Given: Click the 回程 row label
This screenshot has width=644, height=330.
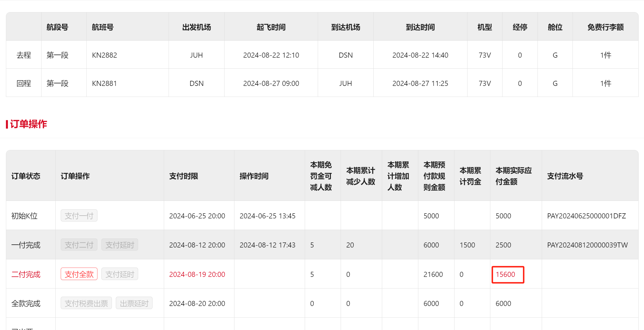Looking at the screenshot, I should pos(24,83).
